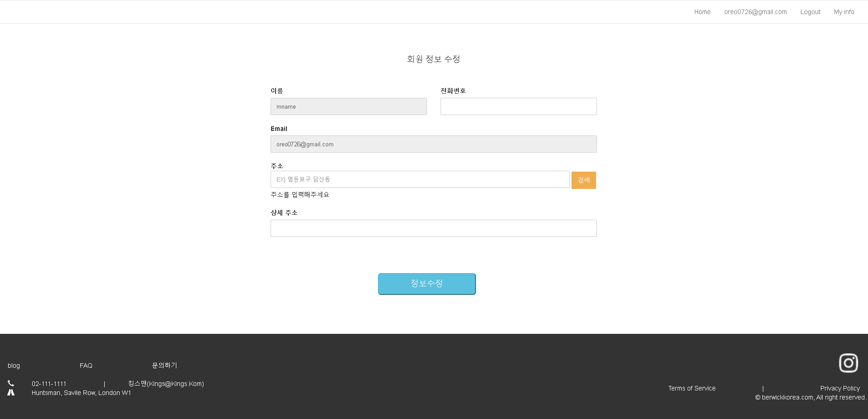Click the Instagram icon in the footer
Screen dimensions: 868x419
848,363
